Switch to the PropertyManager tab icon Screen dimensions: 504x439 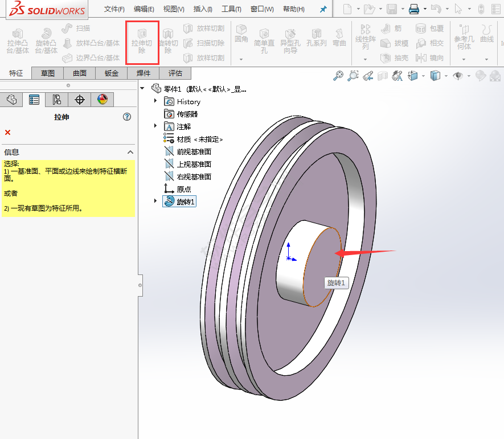(34, 100)
